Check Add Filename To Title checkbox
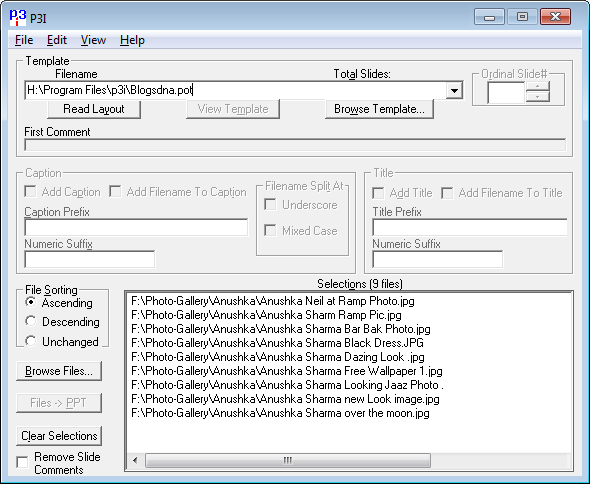 click(x=447, y=193)
